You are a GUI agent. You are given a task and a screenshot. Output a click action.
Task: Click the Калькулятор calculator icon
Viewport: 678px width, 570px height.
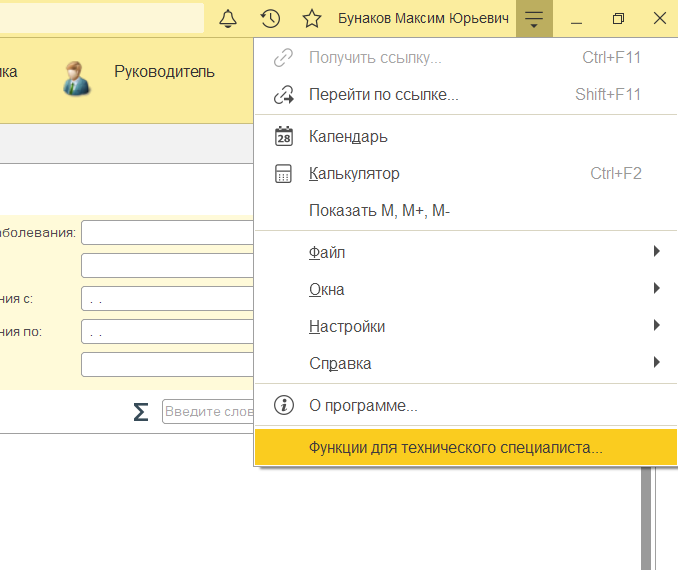tap(284, 174)
